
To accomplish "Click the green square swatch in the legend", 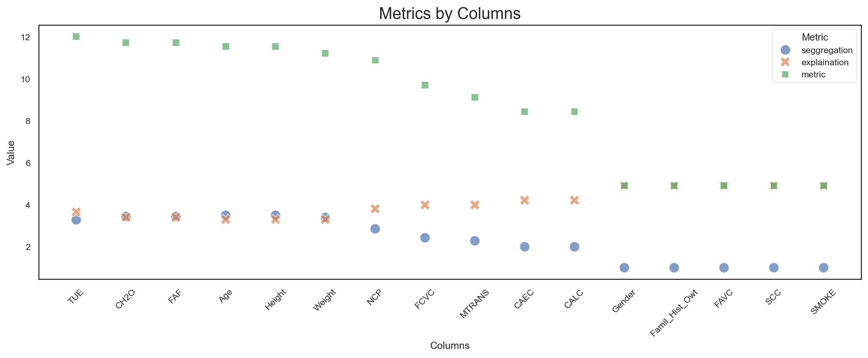I will pos(785,74).
